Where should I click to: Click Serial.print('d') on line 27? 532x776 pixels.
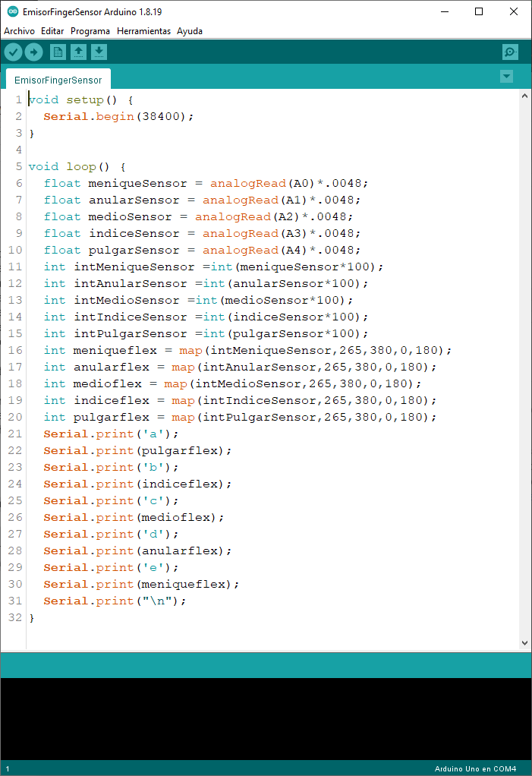click(112, 535)
